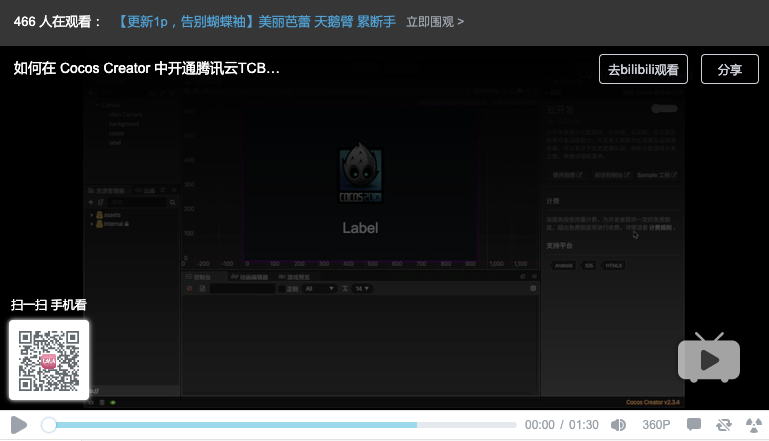This screenshot has width=769, height=441.
Task: Click the QR code under 扫一扫 手机看
Action: [49, 360]
